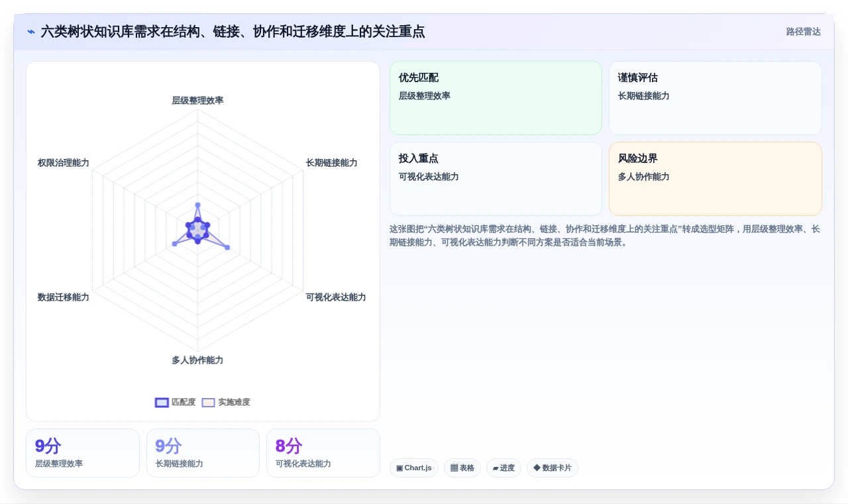This screenshot has width=848, height=504.
Task: Click the 权限治理能力 radar axis label
Action: [x=64, y=163]
